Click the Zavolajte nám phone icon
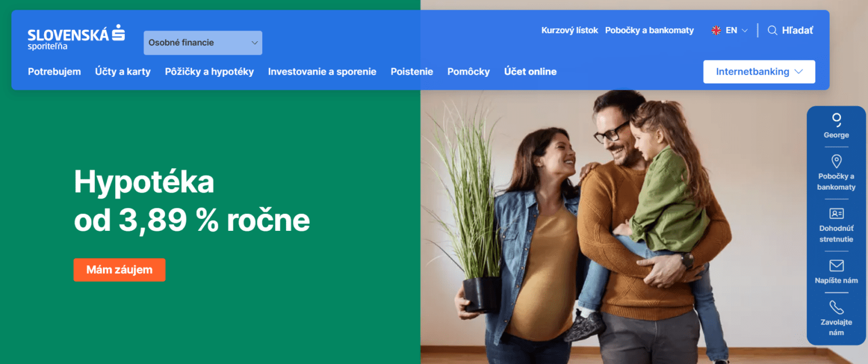The image size is (868, 364). coord(836,308)
